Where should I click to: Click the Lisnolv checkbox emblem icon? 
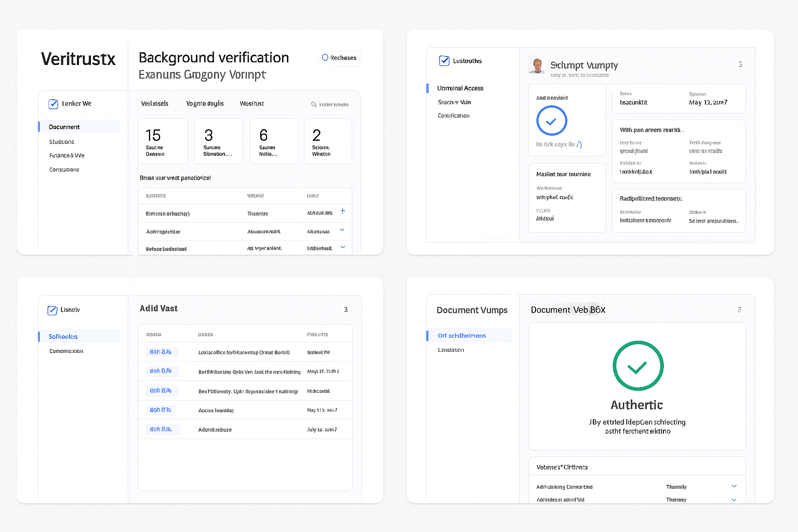click(x=53, y=310)
